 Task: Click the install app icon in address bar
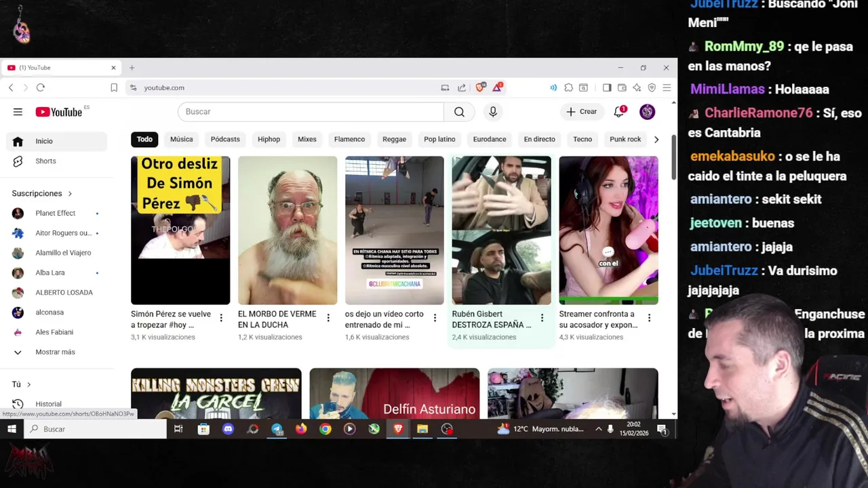point(445,87)
